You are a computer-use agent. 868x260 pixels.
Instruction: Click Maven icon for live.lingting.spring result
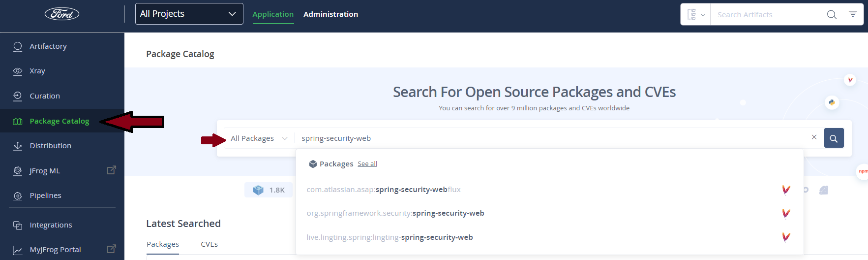click(x=786, y=237)
